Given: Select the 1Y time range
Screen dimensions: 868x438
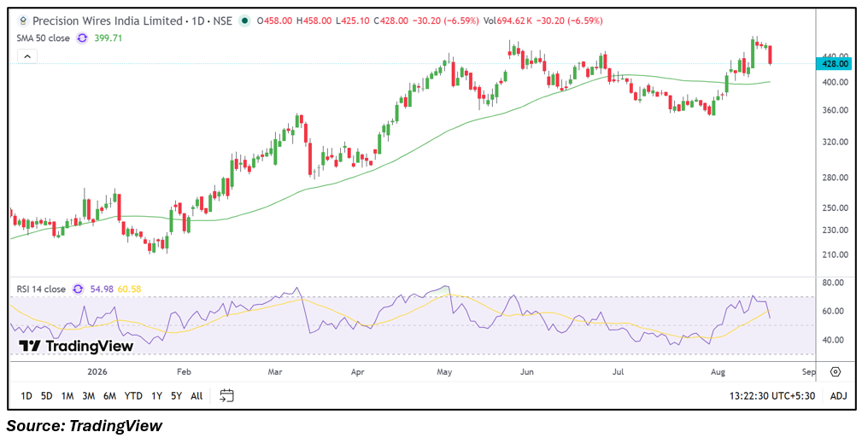Looking at the screenshot, I should coord(156,396).
